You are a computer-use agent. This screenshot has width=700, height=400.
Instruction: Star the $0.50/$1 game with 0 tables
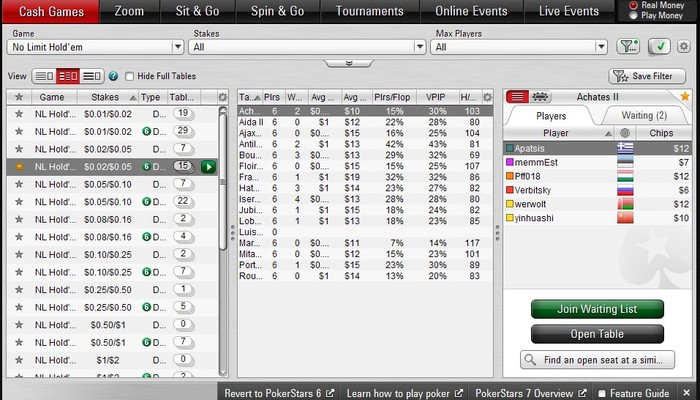(x=19, y=325)
